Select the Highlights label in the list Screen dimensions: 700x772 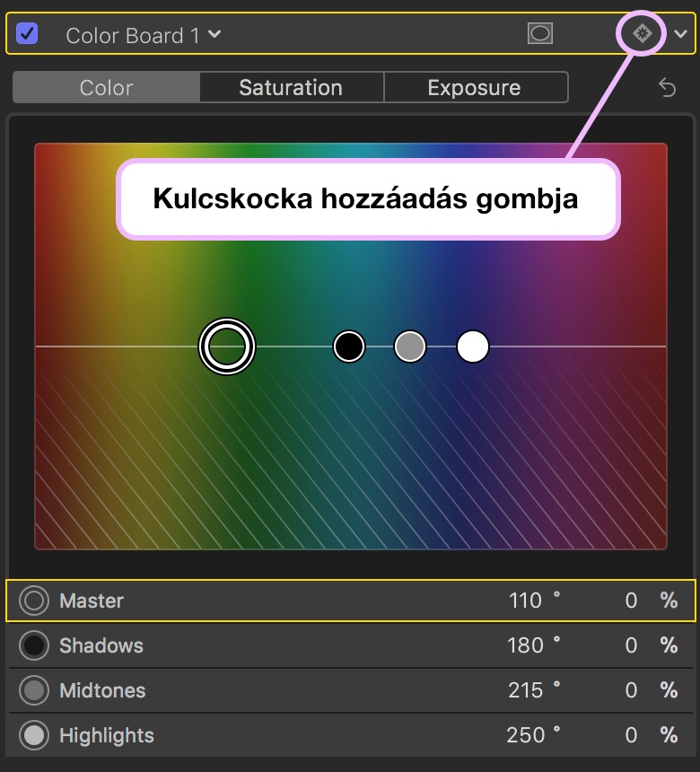[x=107, y=735]
